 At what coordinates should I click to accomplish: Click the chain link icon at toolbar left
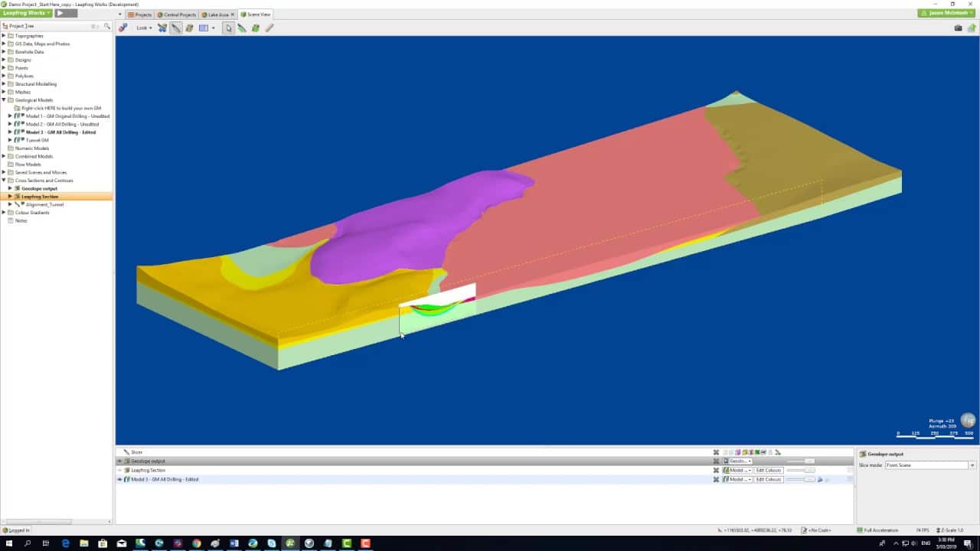122,28
